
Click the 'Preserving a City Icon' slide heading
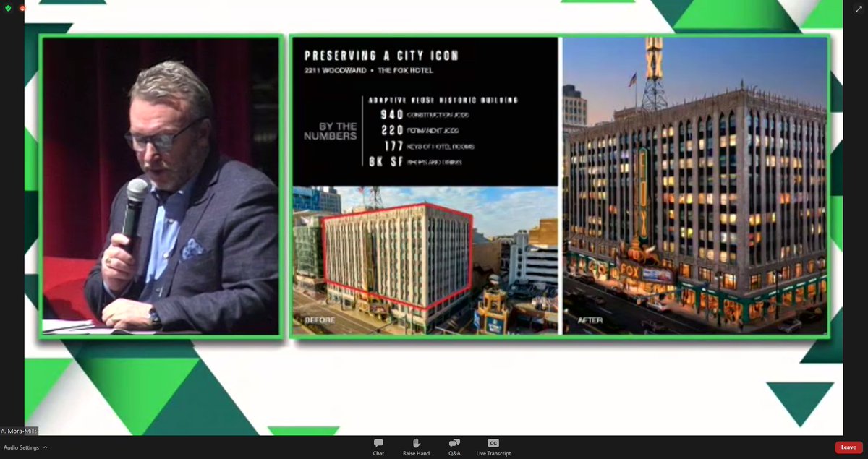381,55
